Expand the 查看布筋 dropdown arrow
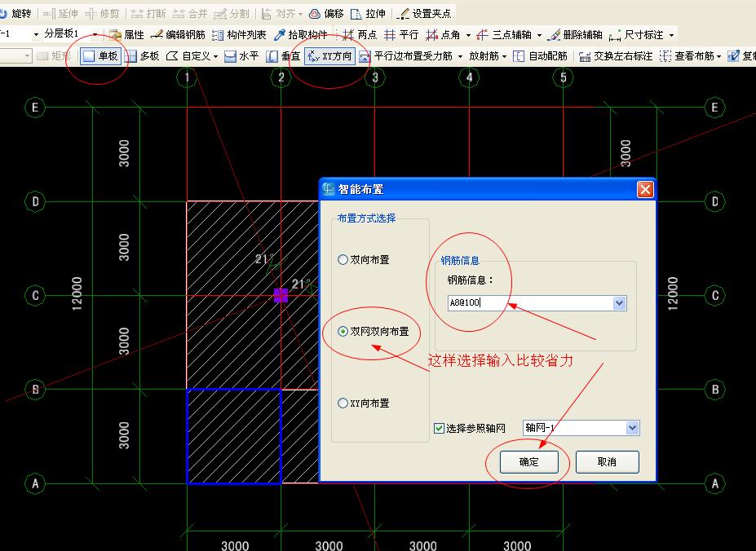Screen dimensions: 756x551 click(x=718, y=56)
